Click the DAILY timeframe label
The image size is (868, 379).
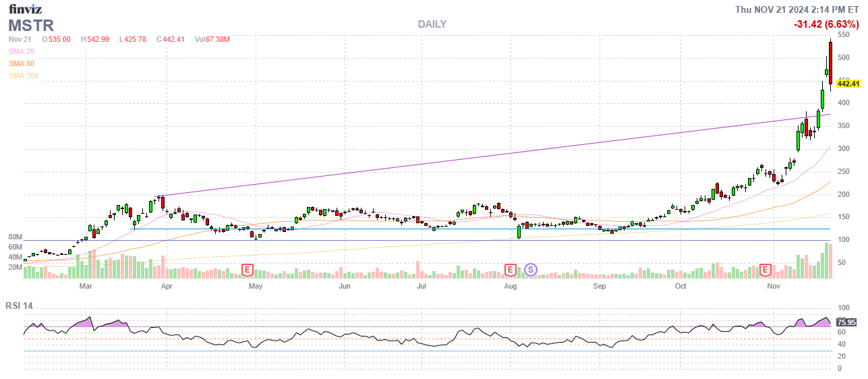tap(432, 24)
